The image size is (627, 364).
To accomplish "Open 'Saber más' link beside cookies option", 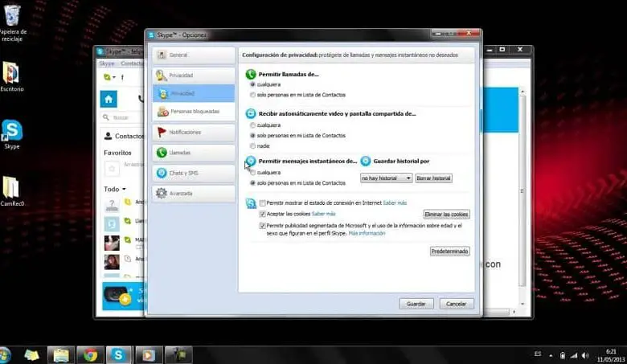I will [323, 215].
